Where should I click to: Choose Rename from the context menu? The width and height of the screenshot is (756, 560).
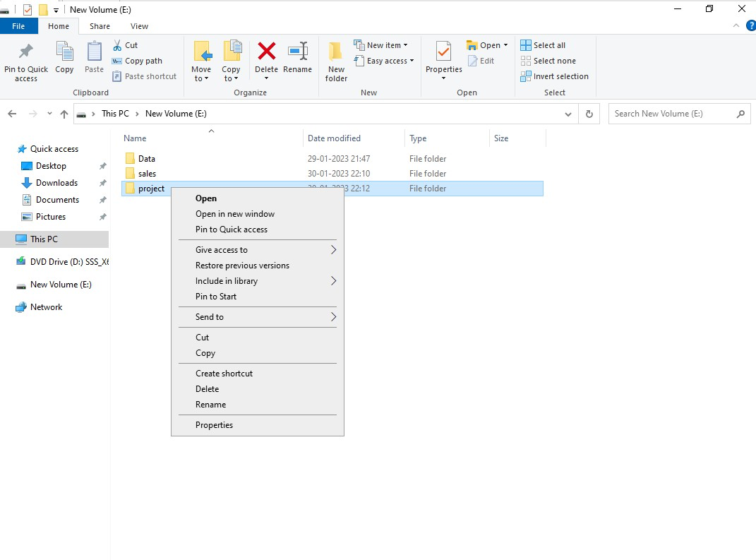pos(258,404)
